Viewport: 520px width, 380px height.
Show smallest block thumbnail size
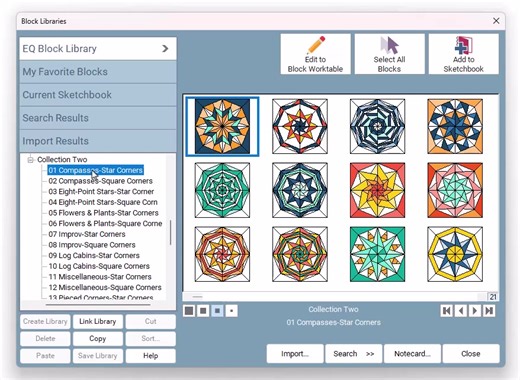(231, 311)
